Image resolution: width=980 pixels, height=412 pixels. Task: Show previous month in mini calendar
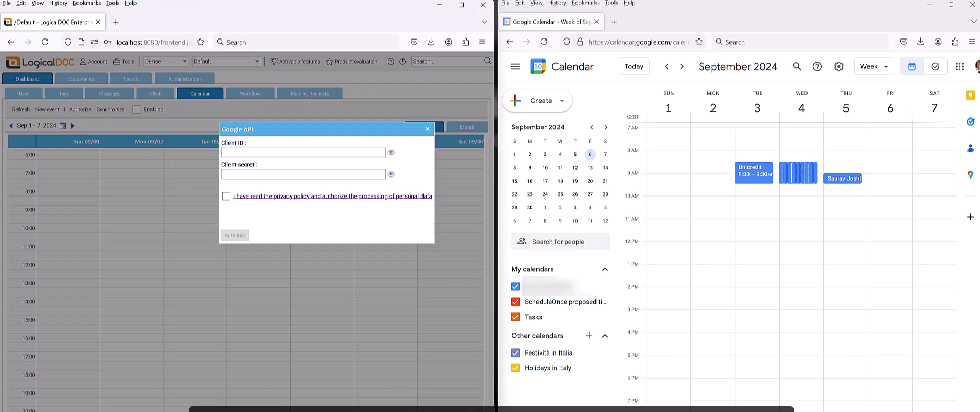(591, 127)
